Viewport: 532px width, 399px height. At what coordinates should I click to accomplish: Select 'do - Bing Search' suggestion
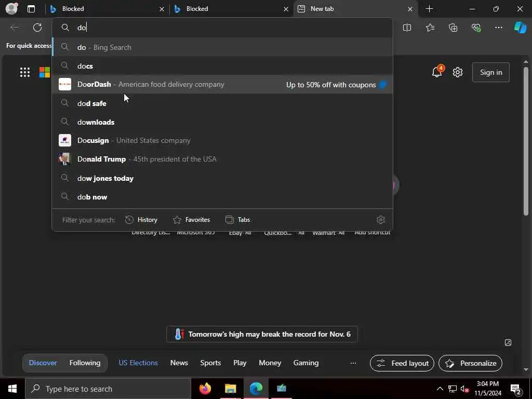222,47
